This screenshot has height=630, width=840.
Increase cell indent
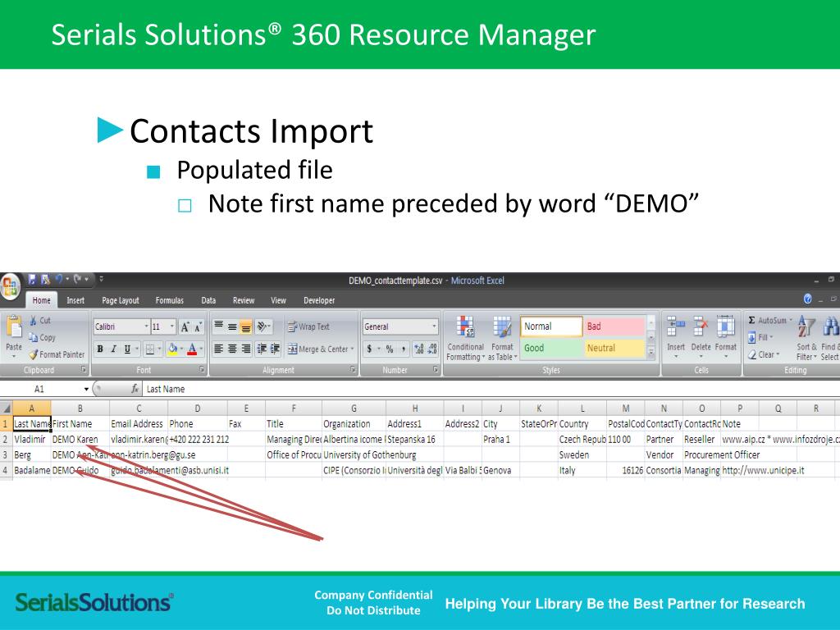tap(275, 349)
